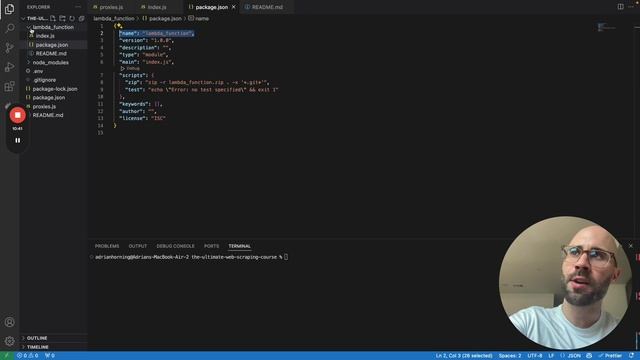Open the OUTPUT panel tab
Image resolution: width=640 pixels, height=360 pixels.
point(138,246)
